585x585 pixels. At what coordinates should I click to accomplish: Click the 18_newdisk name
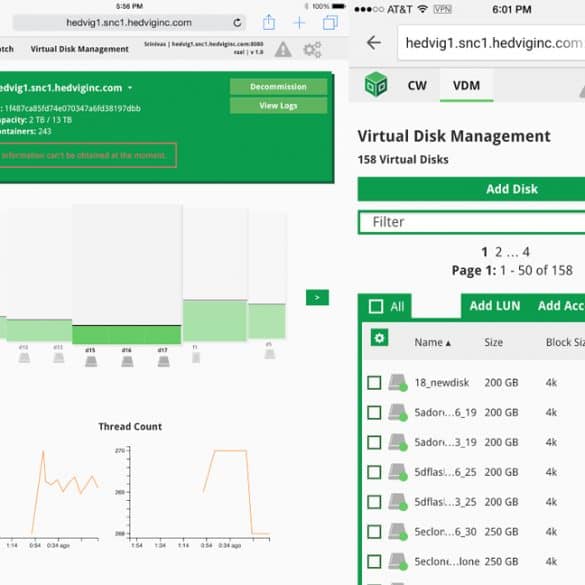[442, 383]
